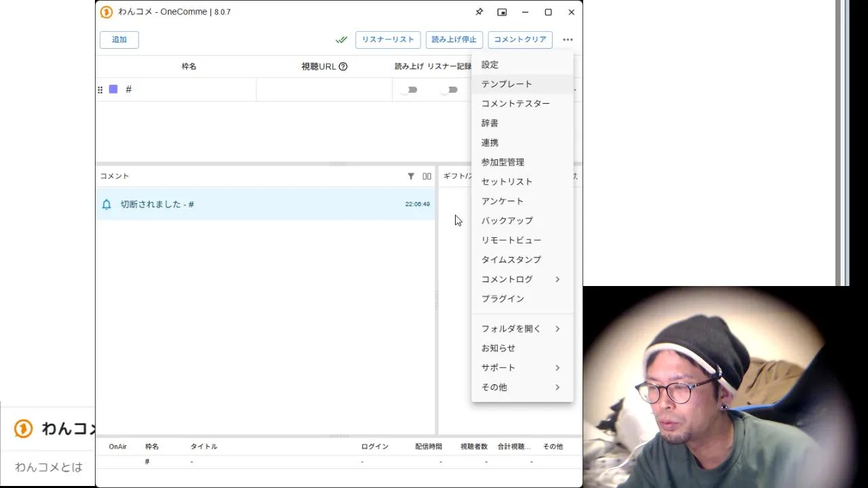This screenshot has width=868, height=488.
Task: Click the 22:06:49 timestamp
Action: [417, 204]
